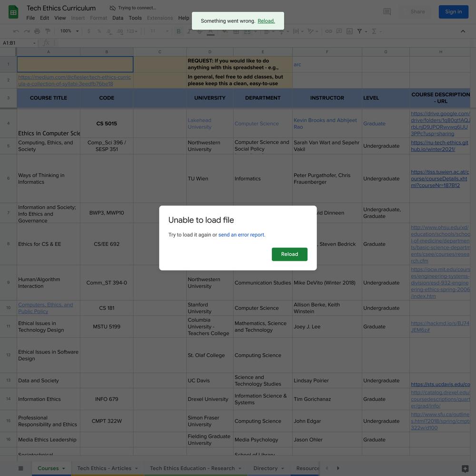Open the tiss.tuwien.ac.at course link

point(439,178)
